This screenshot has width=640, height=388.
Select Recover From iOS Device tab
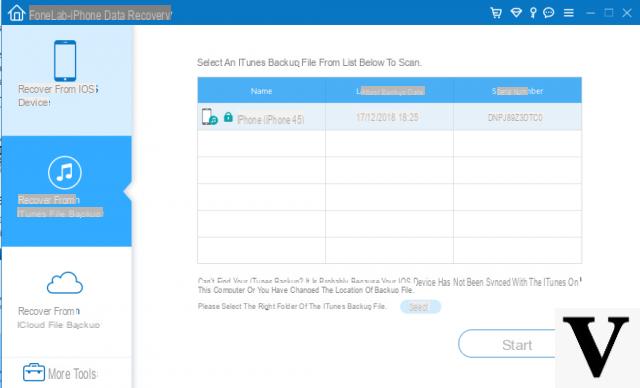click(67, 80)
